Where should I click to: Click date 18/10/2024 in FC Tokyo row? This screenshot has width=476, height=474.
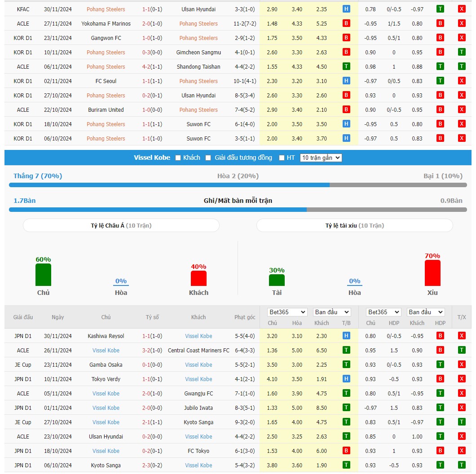[57, 451]
